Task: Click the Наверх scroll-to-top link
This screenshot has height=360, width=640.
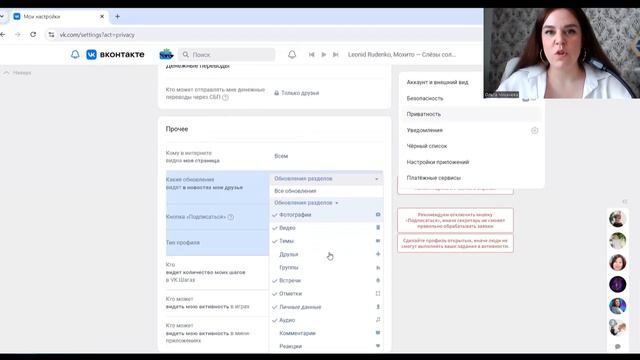Action: click(18, 73)
